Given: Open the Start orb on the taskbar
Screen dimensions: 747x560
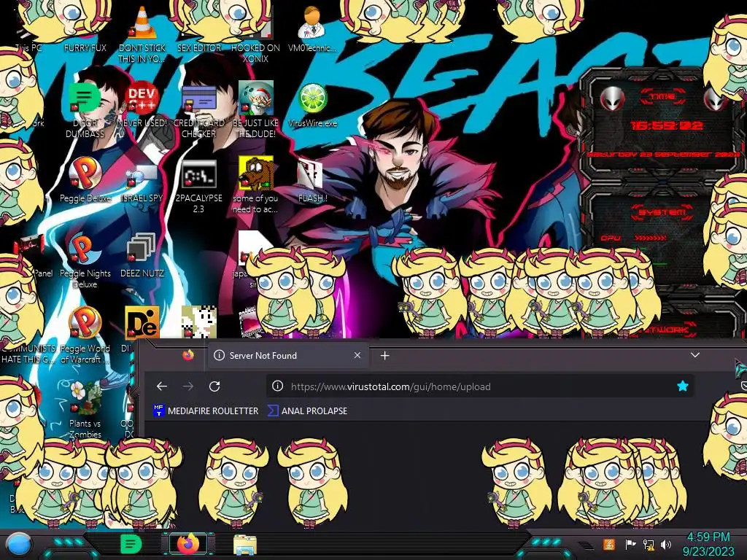Looking at the screenshot, I should point(19,544).
